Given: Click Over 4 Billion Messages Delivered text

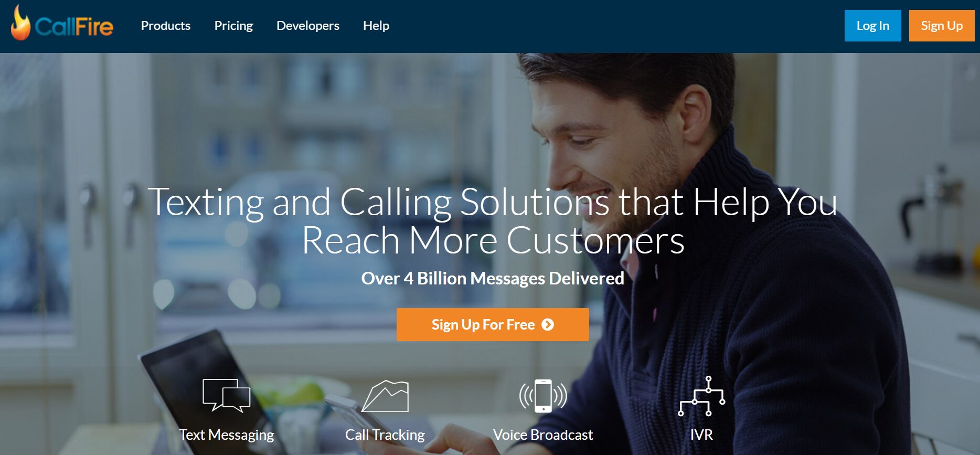Looking at the screenshot, I should point(493,278).
